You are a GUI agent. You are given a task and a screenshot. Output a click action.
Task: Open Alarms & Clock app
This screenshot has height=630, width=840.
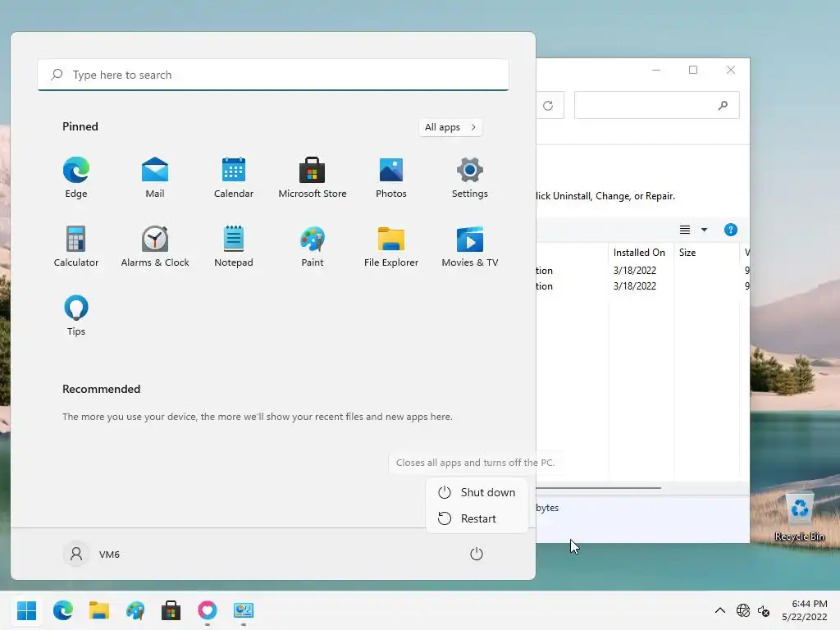point(155,246)
